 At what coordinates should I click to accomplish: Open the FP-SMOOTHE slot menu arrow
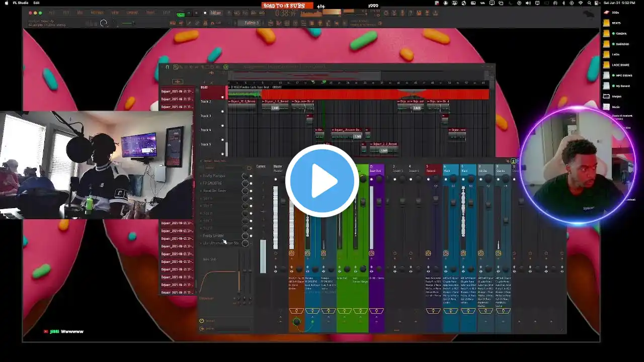[201, 184]
